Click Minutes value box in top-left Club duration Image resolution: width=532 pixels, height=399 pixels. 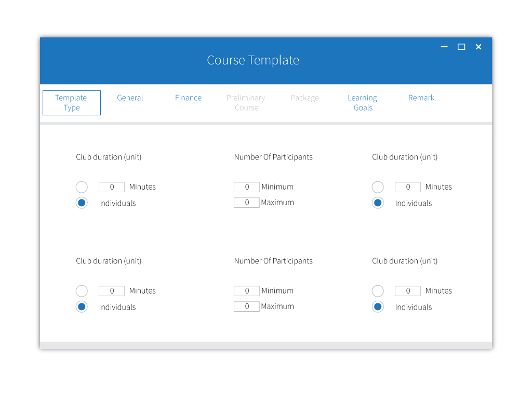coord(112,187)
